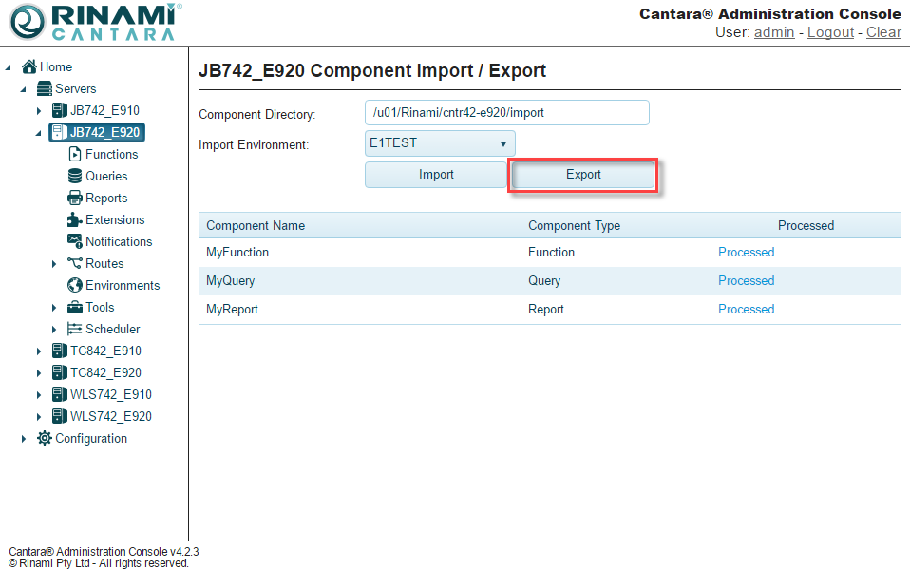Expand the Routes tree node
The height and width of the screenshot is (588, 910).
54,264
